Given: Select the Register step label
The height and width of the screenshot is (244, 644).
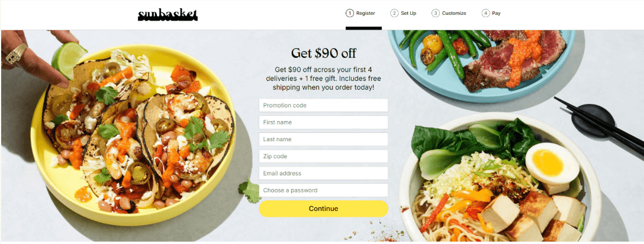Looking at the screenshot, I should 366,13.
